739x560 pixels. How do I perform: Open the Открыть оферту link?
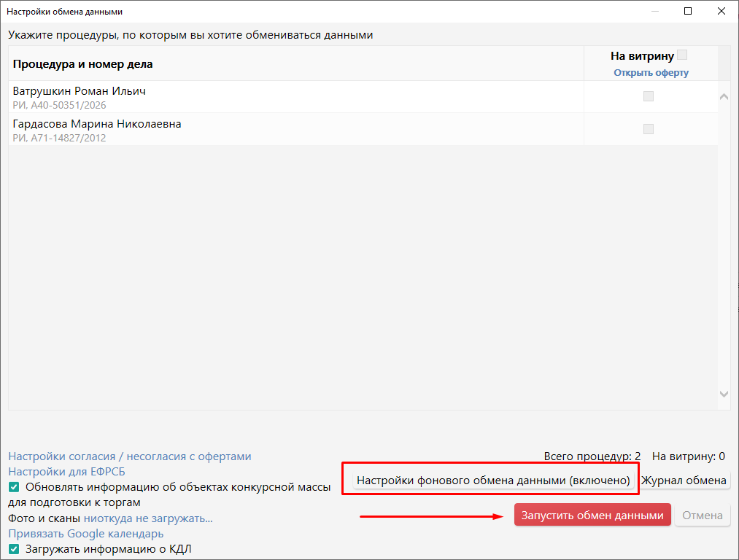(651, 72)
